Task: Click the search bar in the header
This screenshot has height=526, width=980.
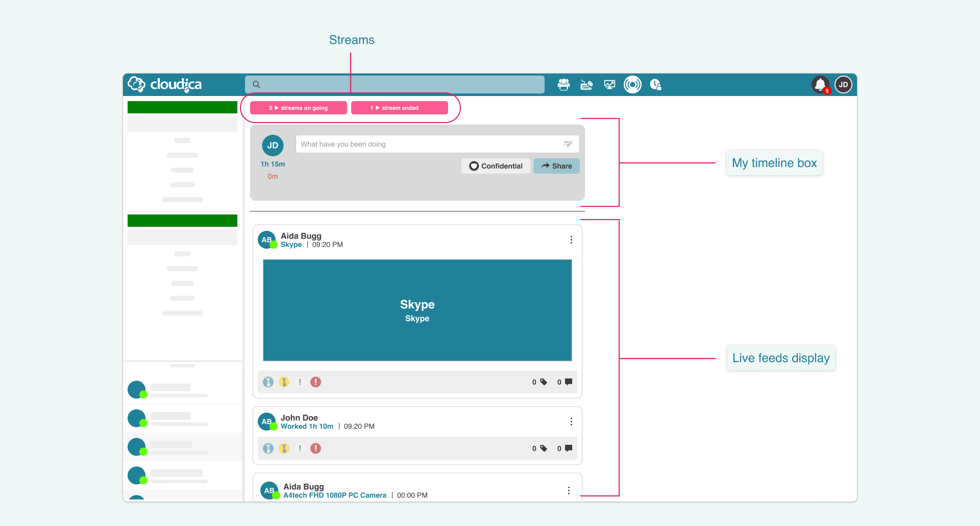Action: click(x=395, y=84)
